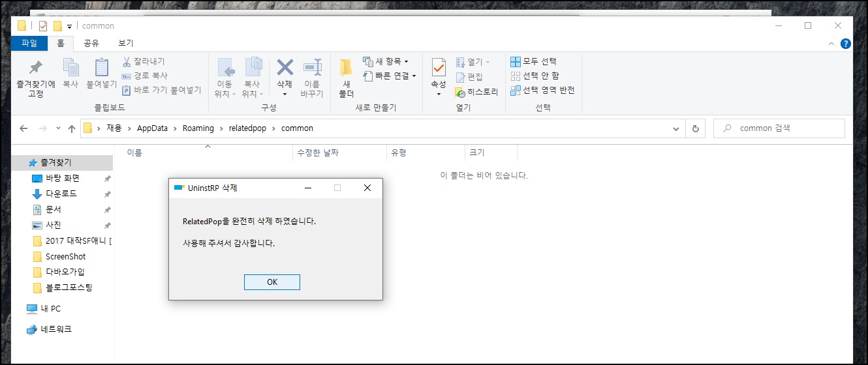
Task: Open 바탕 화면 desktop in the sidebar
Action: 64,178
